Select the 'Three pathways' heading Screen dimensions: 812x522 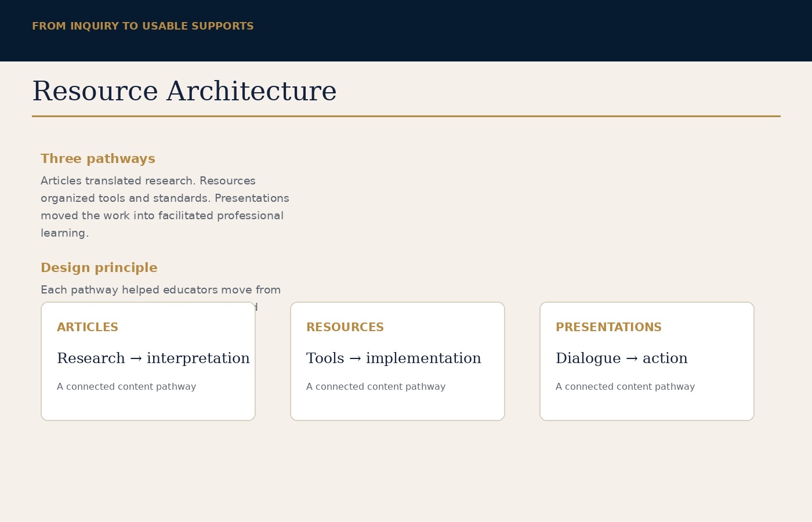[x=98, y=159]
